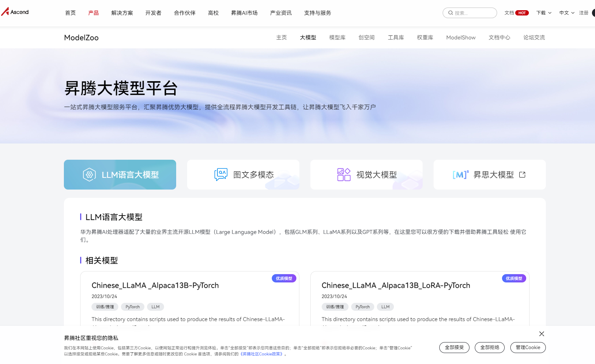Select the 视觉大模型 category card
The height and width of the screenshot is (364, 595).
[x=366, y=174]
